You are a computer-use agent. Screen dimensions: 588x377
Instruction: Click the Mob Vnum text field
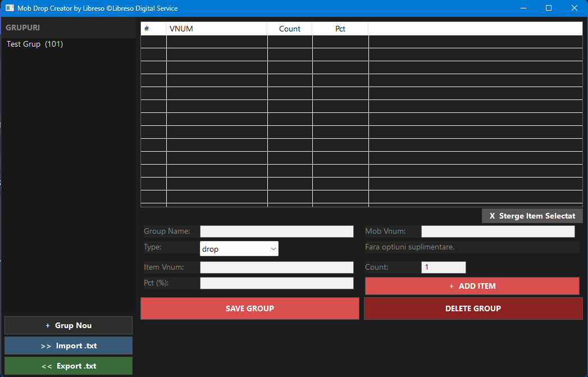click(x=498, y=231)
